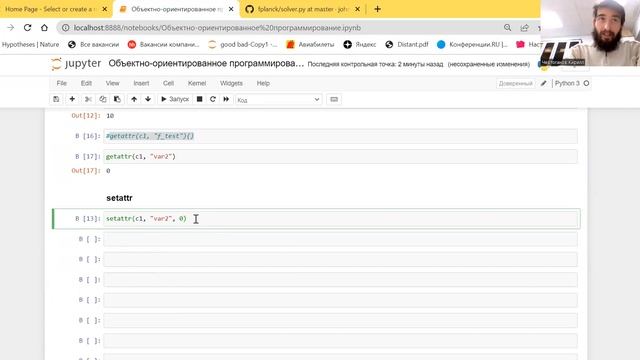Click the share page icon in address bar
This screenshot has height=360, width=640.
[x=524, y=28]
